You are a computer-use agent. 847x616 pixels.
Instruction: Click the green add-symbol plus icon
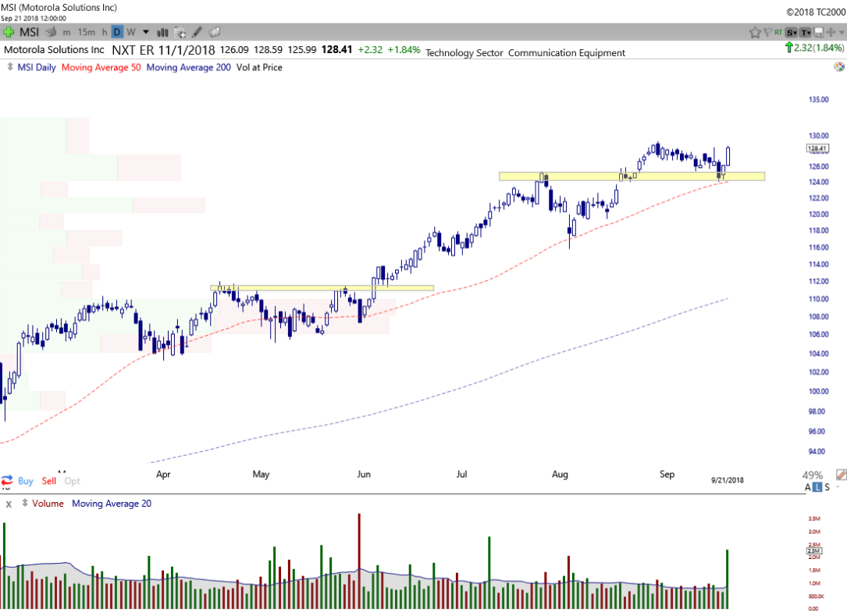[x=9, y=32]
